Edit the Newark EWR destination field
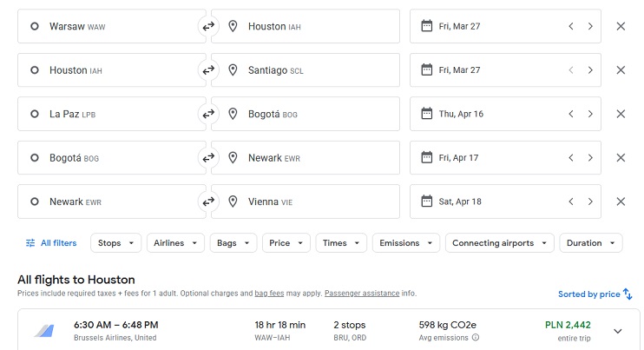The width and height of the screenshot is (644, 350). tap(306, 158)
